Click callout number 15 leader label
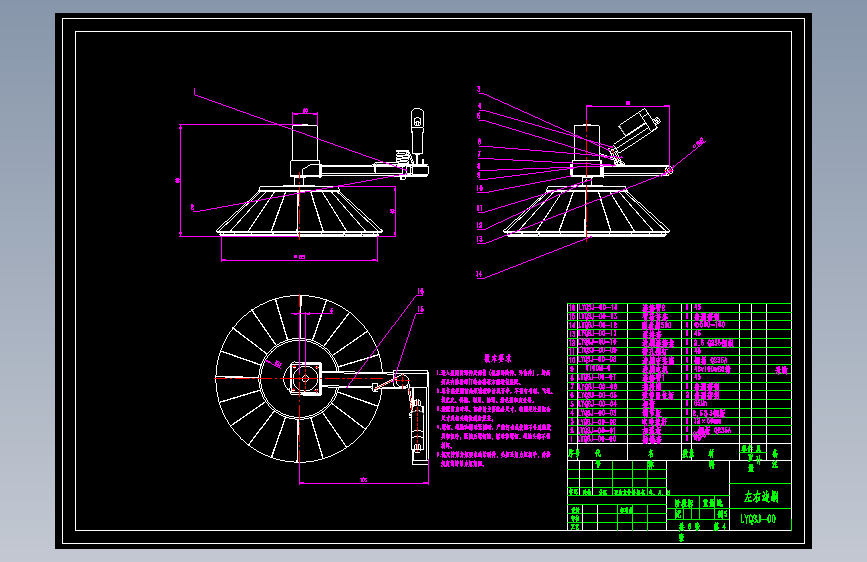867x562 pixels. [420, 309]
